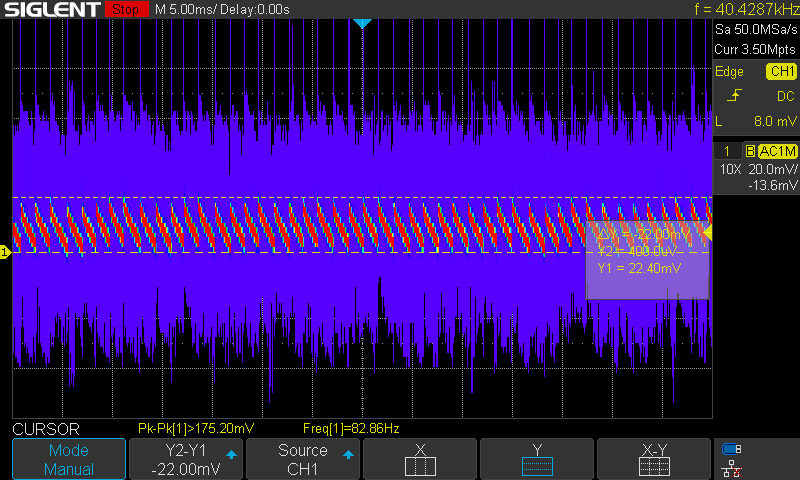
Task: Expand the Y2-Y1 cursor selection
Action: [187, 459]
